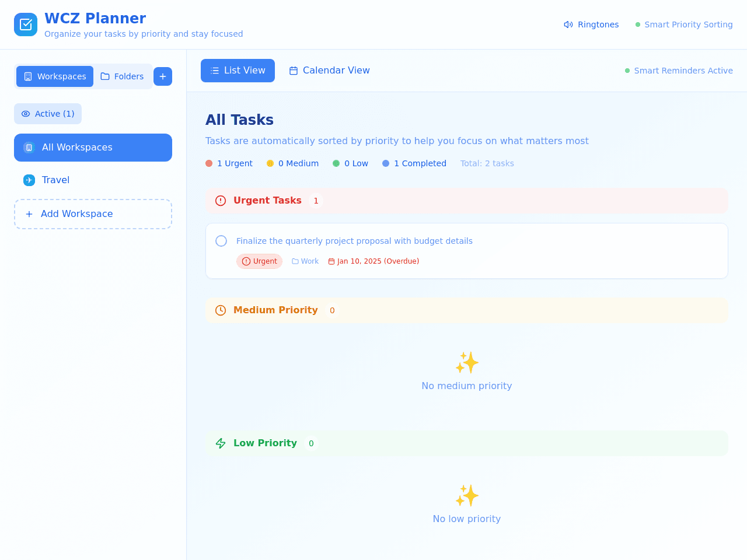747x560 pixels.
Task: Click the Ringtones speaker icon
Action: pyautogui.click(x=568, y=24)
